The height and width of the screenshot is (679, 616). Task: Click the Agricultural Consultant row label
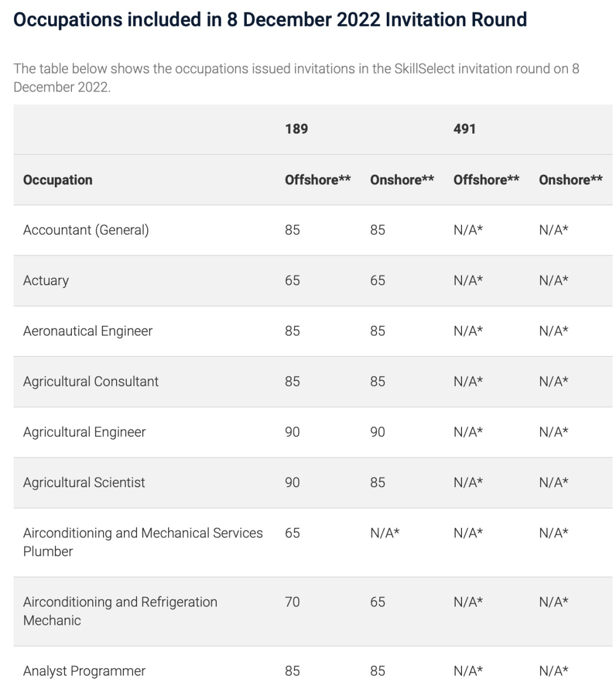pos(91,381)
